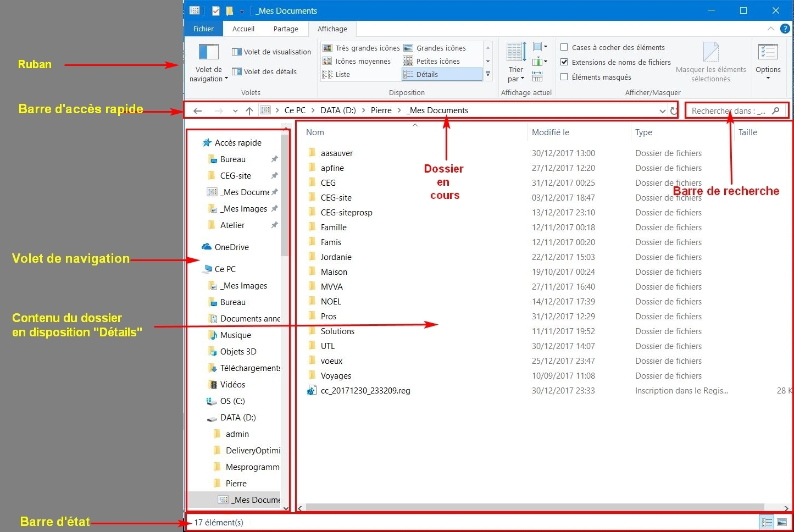Toggle Volet de visualisation button

click(271, 52)
